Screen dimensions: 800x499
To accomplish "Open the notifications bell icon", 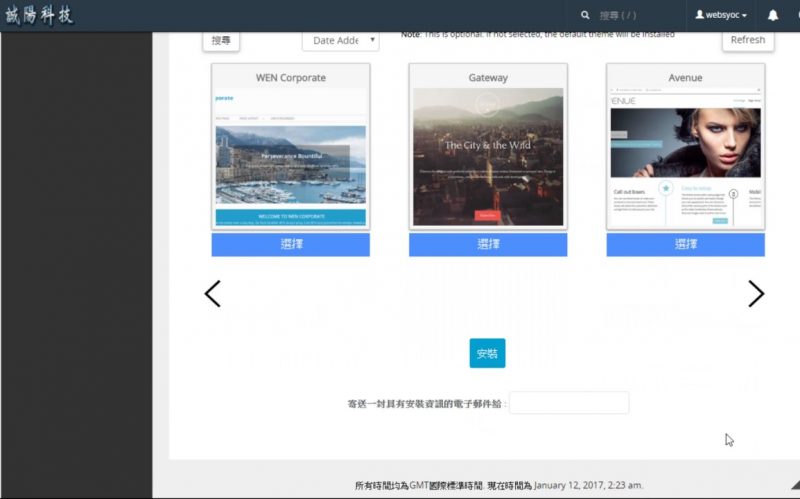I will pyautogui.click(x=773, y=15).
